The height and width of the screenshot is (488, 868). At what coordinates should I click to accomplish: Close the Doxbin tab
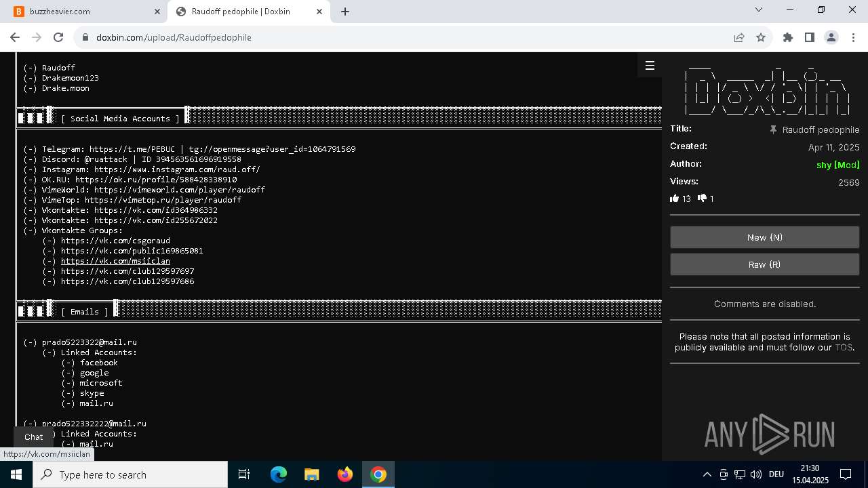click(x=320, y=12)
